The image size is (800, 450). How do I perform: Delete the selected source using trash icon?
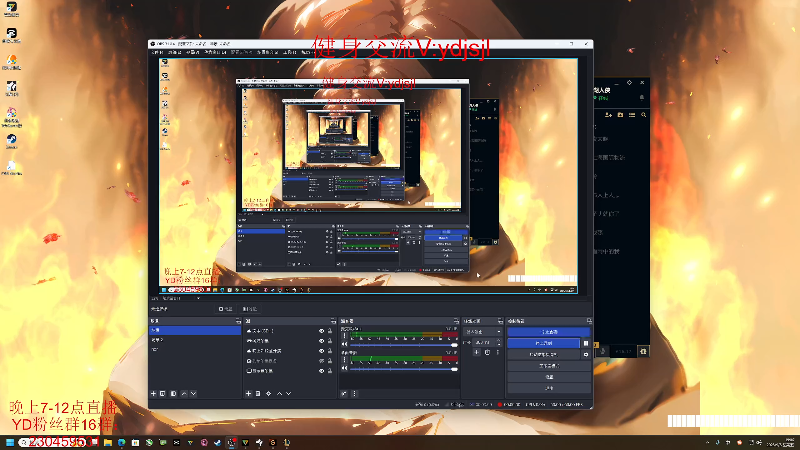pyautogui.click(x=258, y=393)
